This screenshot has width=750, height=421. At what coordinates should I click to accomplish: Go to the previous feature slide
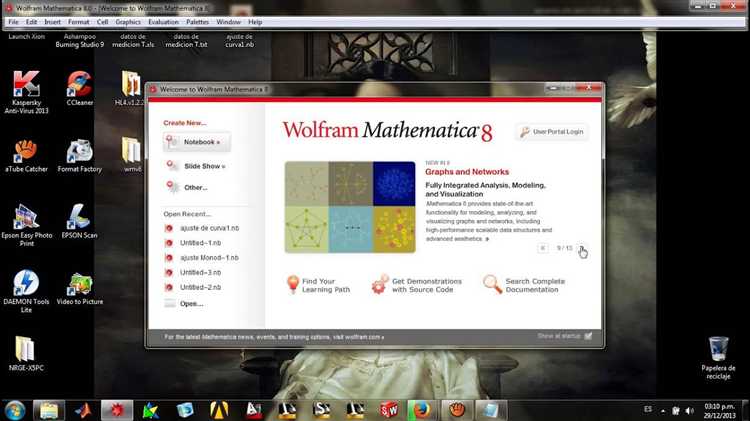click(x=543, y=248)
